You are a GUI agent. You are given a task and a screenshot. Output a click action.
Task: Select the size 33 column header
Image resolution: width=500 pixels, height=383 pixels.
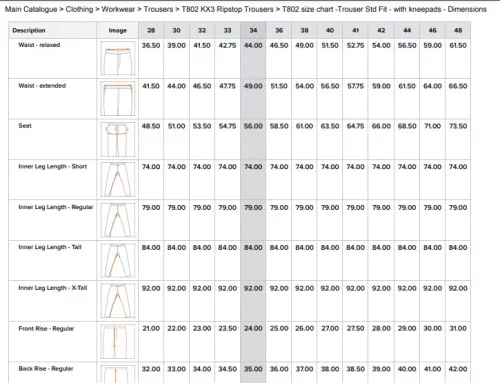point(227,30)
